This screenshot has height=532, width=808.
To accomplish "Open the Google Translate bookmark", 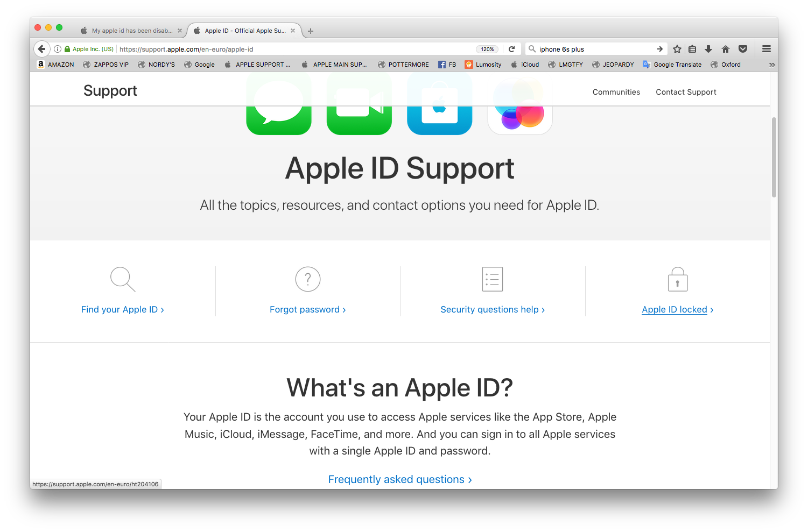I will pyautogui.click(x=672, y=65).
